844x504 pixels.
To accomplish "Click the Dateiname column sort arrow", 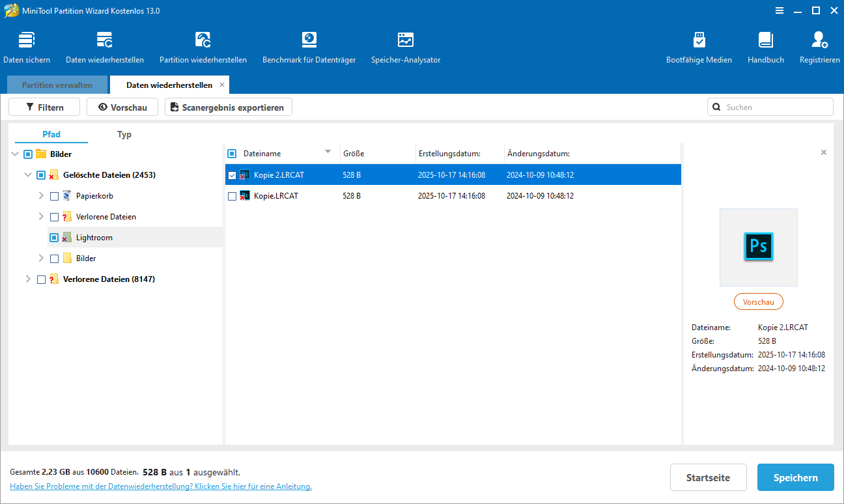I will pos(328,152).
